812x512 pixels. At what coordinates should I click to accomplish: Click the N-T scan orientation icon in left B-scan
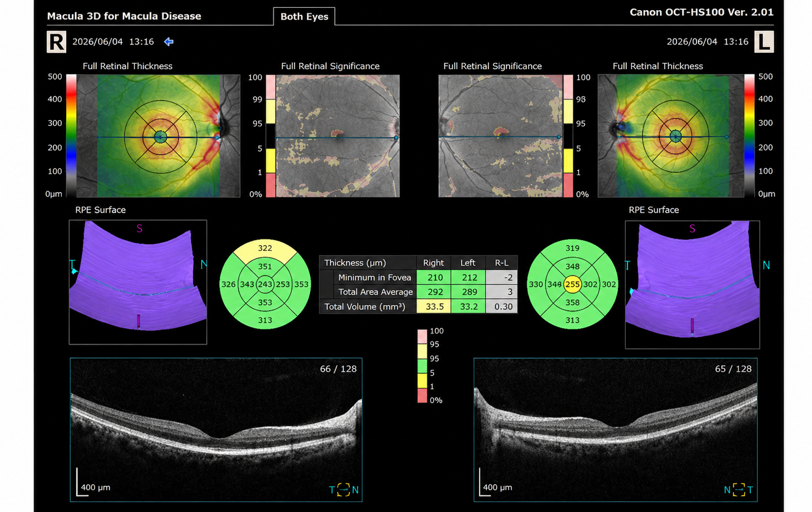[x=738, y=489]
